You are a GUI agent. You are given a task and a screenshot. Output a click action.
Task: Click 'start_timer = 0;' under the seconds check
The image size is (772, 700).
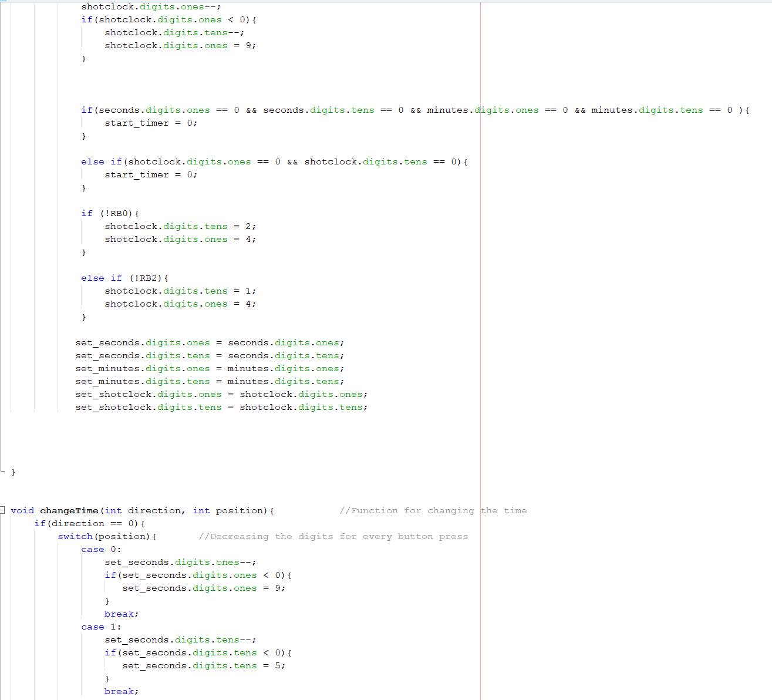[x=151, y=123]
